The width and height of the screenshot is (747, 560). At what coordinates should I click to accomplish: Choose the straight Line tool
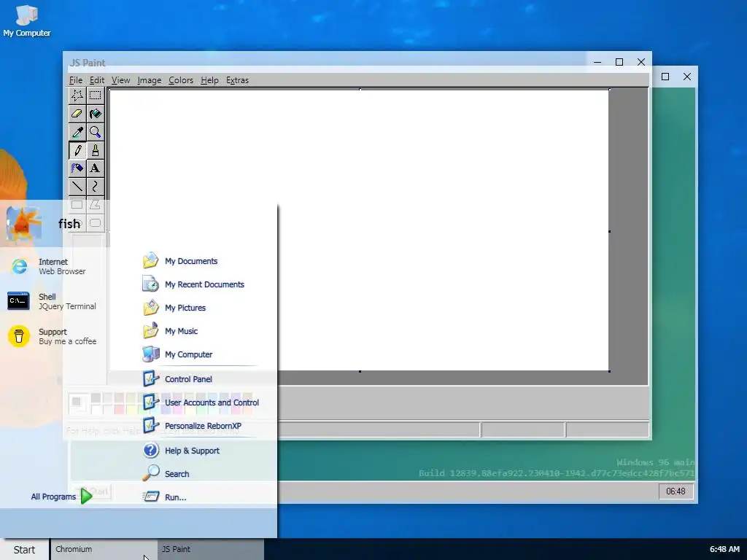(x=77, y=187)
